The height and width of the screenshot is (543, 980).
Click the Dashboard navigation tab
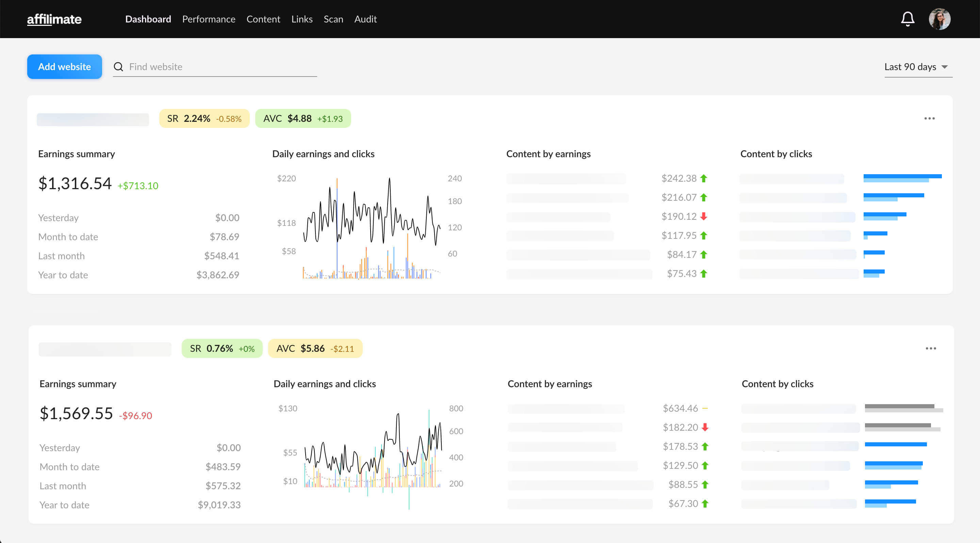[x=148, y=19]
